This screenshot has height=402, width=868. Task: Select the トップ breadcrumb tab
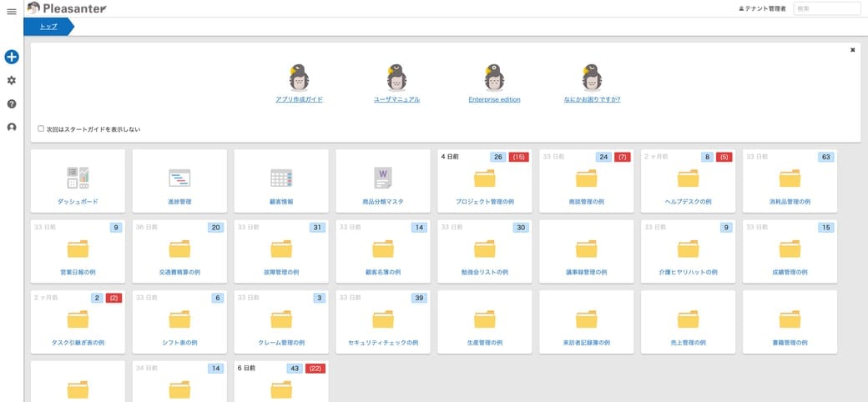(x=48, y=27)
